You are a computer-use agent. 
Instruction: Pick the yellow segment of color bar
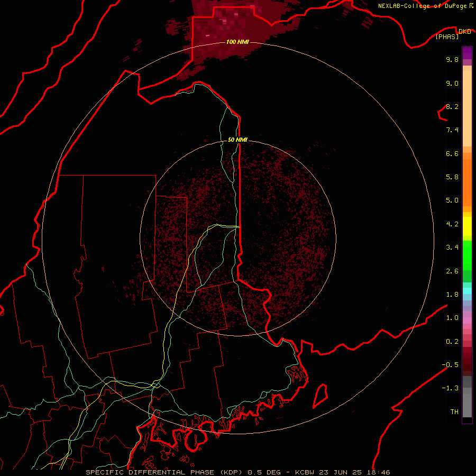click(467, 226)
